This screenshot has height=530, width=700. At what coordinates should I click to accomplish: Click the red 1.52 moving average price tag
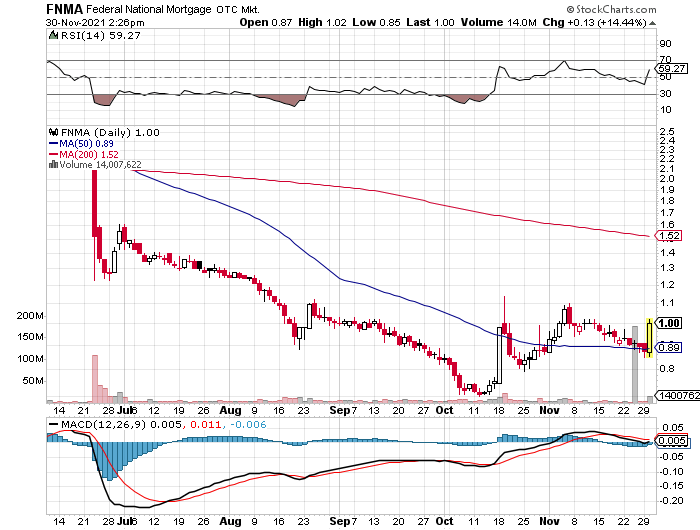coord(669,235)
